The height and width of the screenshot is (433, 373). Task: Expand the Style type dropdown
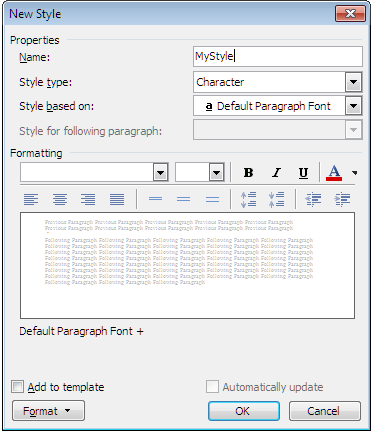pos(354,82)
